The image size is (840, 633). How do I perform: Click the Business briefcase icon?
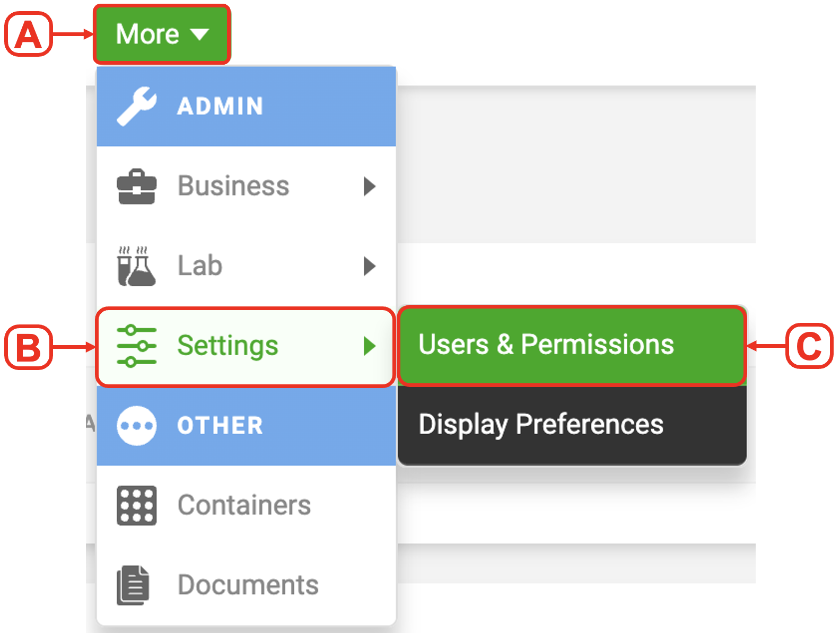coord(137,187)
